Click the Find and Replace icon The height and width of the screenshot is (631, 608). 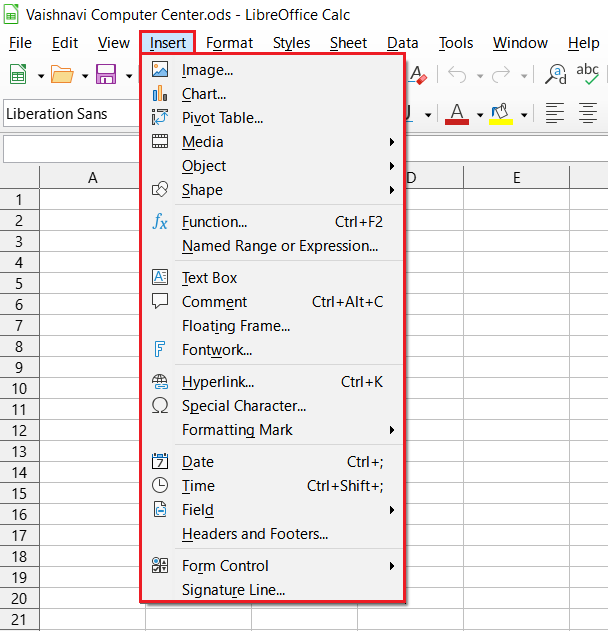[556, 74]
